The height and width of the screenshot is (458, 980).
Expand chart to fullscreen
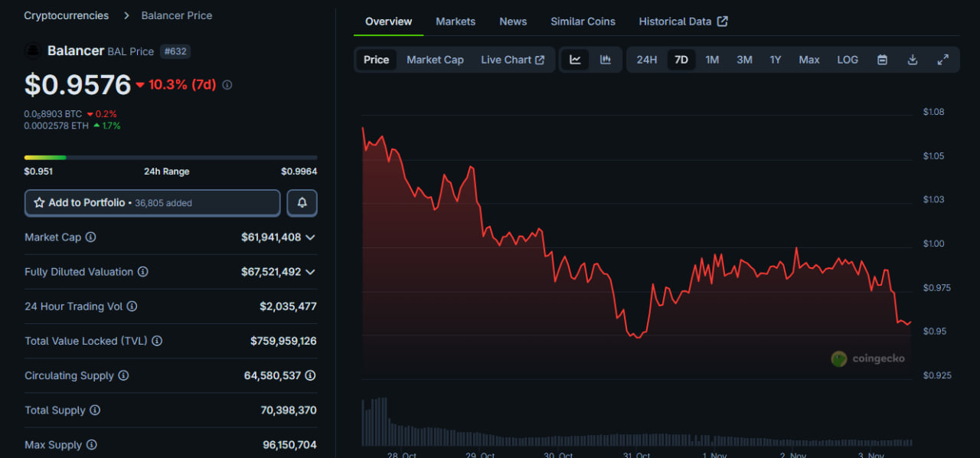click(942, 60)
